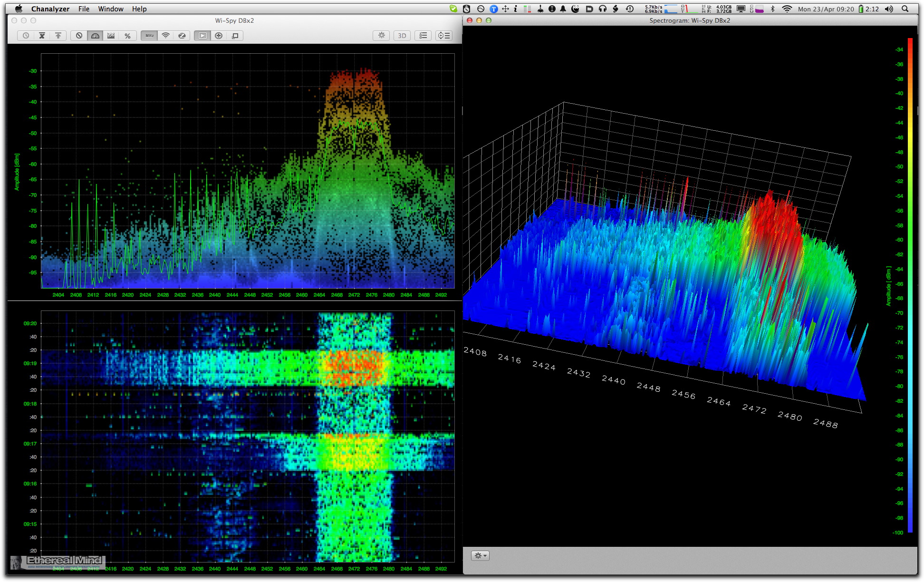Open the Apple menu

click(x=19, y=9)
